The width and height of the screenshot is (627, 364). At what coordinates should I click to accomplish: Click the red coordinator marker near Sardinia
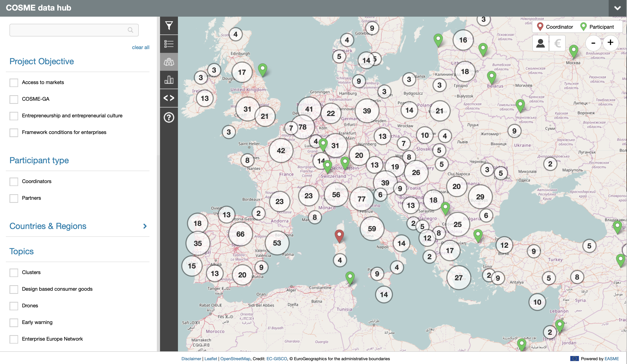(339, 235)
